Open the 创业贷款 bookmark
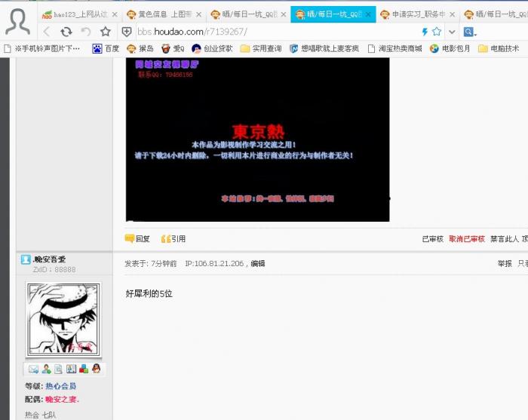This screenshot has height=420, width=528. (212, 49)
